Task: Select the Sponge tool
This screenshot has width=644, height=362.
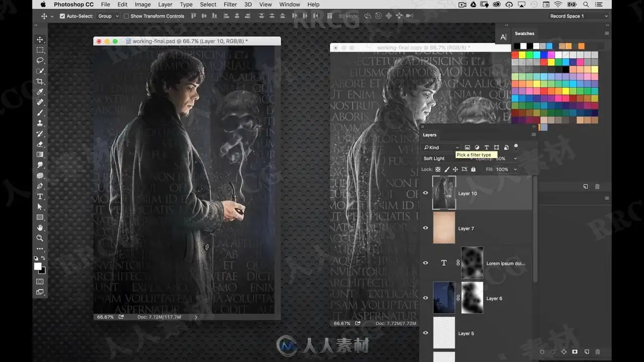Action: coord(40,175)
